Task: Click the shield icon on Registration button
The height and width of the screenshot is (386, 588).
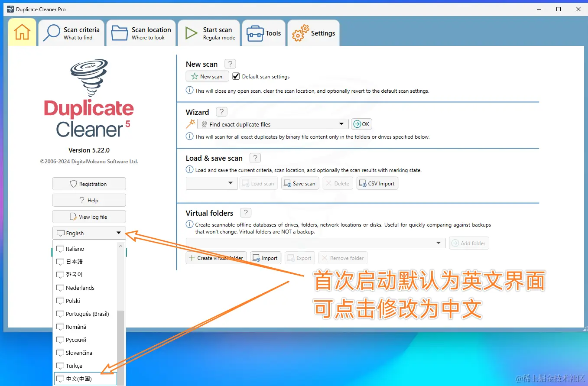Action: click(74, 184)
